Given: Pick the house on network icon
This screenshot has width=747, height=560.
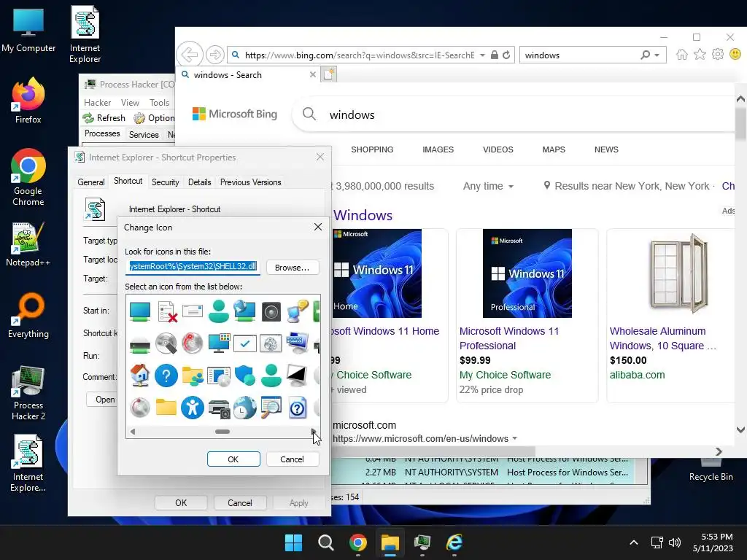Looking at the screenshot, I should tap(140, 376).
